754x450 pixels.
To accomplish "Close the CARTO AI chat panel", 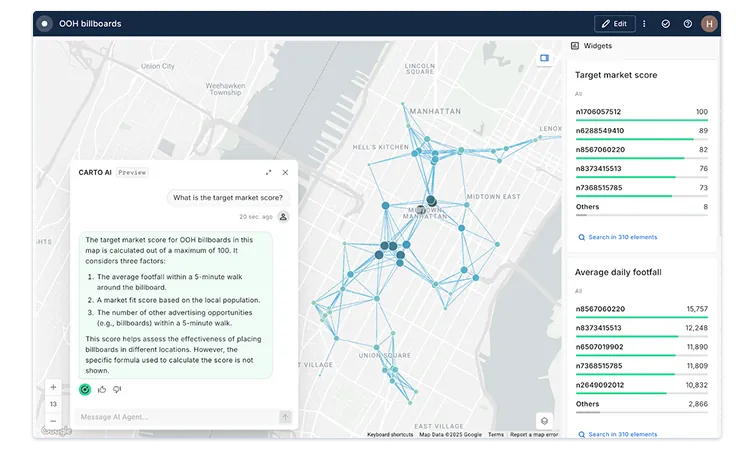I will [x=285, y=172].
